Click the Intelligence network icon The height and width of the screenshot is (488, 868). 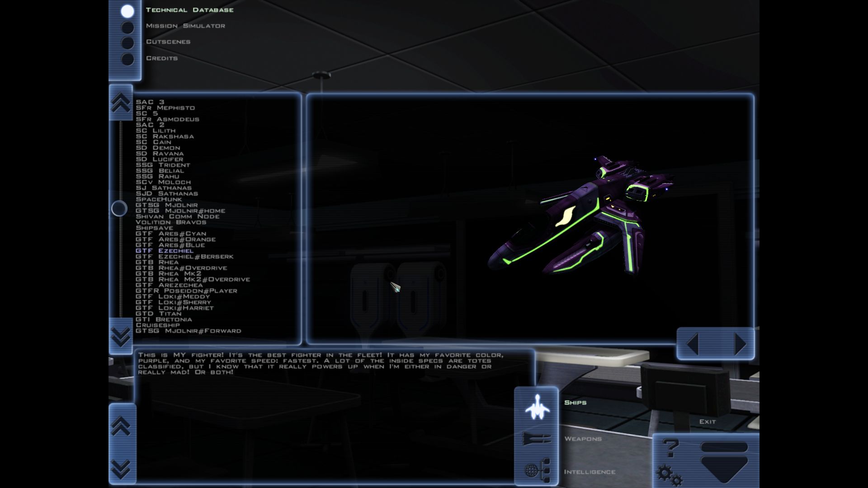tap(537, 470)
